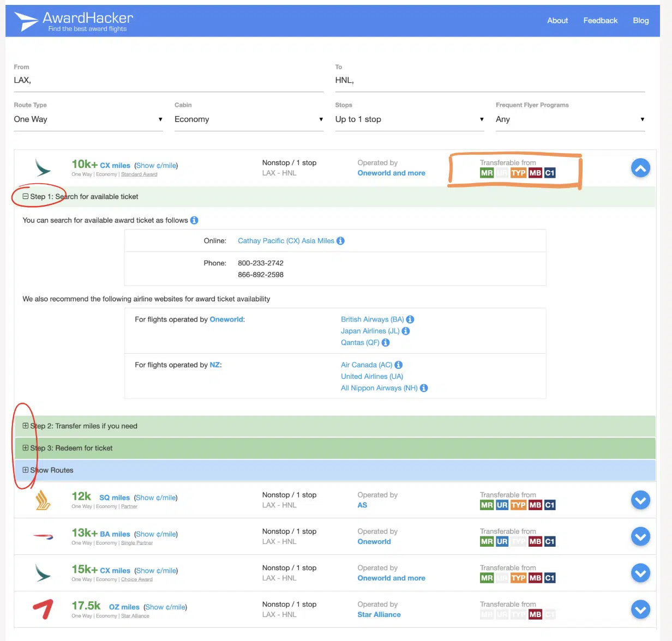Click info icon next to British Airways (BA)
The width and height of the screenshot is (672, 641).
click(410, 319)
